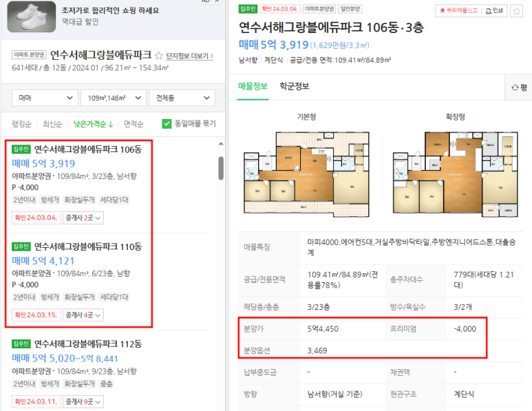This screenshot has width=532, height=411.
Task: Open the 109㎡,146㎡ area dropdown
Action: pos(114,98)
